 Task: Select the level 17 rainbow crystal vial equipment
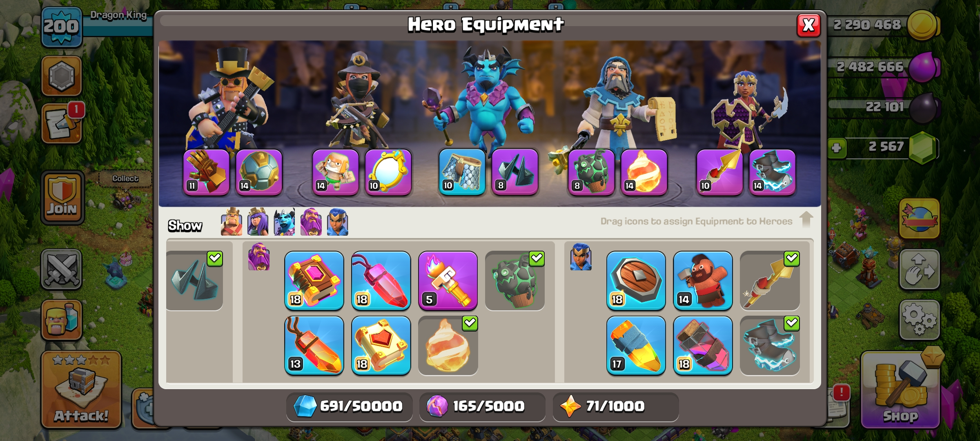(636, 345)
